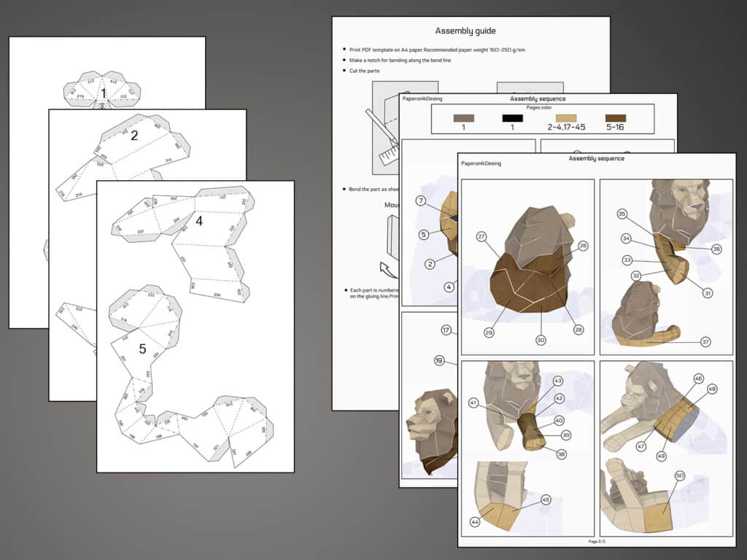Image resolution: width=747 pixels, height=560 pixels.
Task: Select callout number 35 near lion chest
Action: (x=622, y=214)
